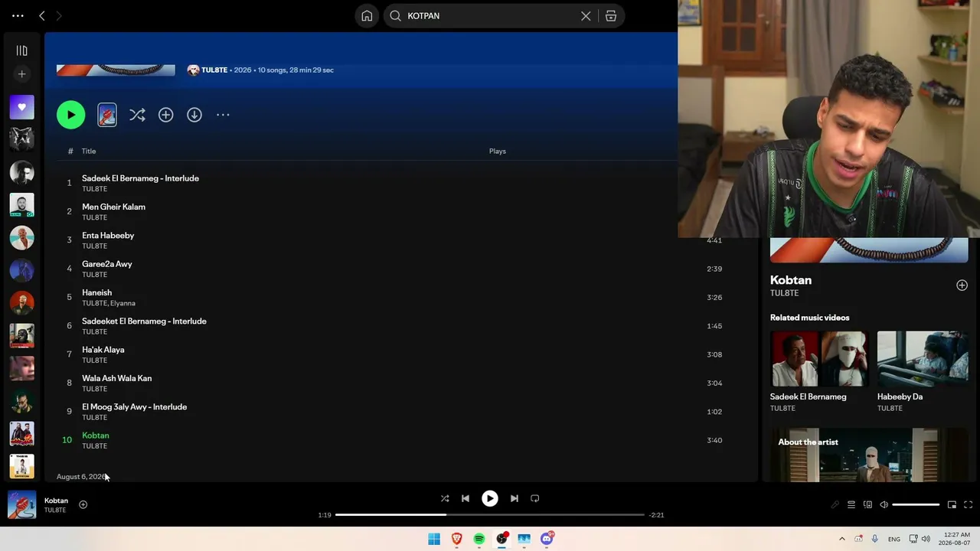
Task: Open the ENG language switcher
Action: [x=894, y=540]
